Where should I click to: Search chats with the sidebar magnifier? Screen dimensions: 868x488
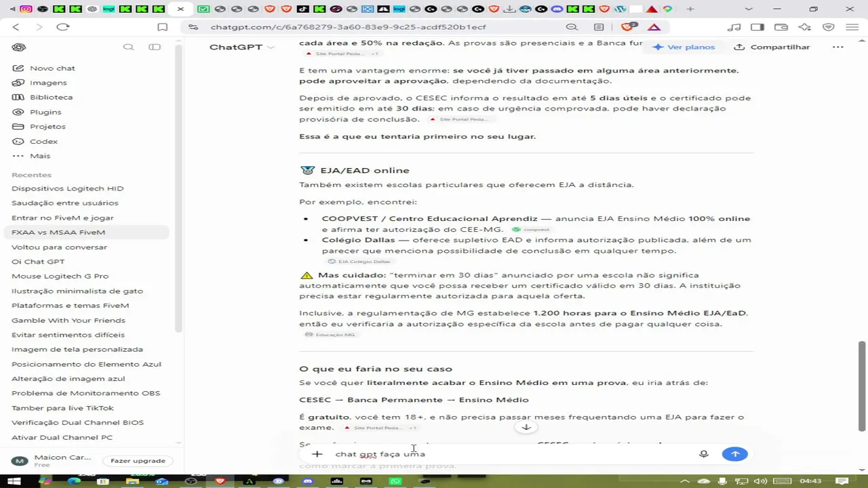coord(128,47)
